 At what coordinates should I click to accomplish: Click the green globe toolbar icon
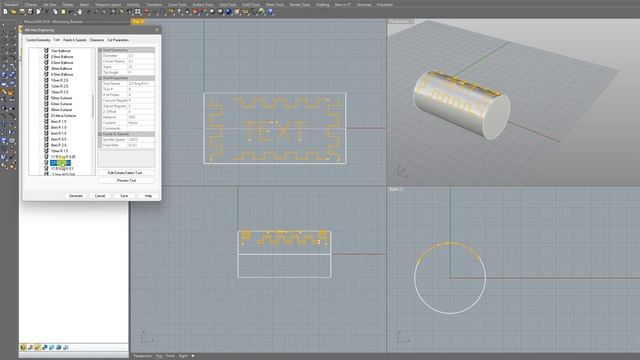click(x=262, y=12)
